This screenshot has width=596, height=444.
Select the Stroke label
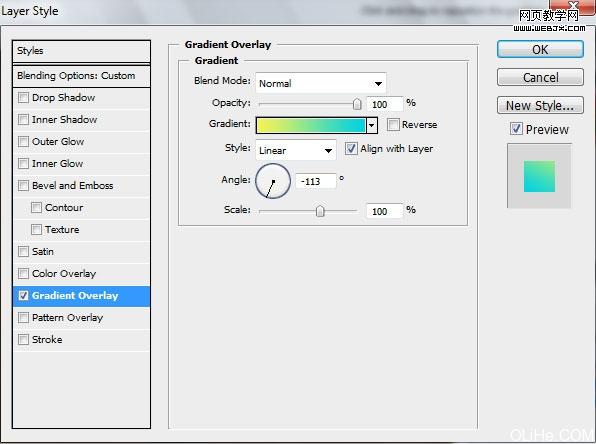coord(47,339)
